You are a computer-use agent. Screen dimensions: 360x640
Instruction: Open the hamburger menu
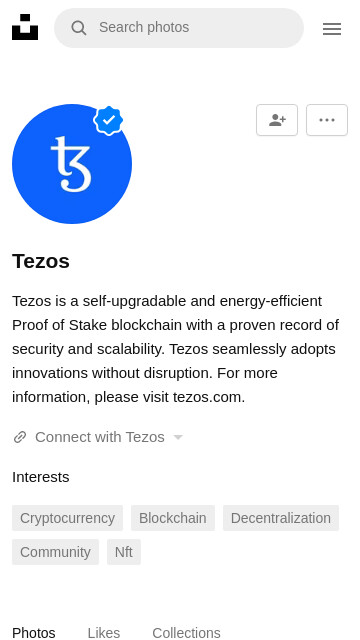[x=332, y=29]
